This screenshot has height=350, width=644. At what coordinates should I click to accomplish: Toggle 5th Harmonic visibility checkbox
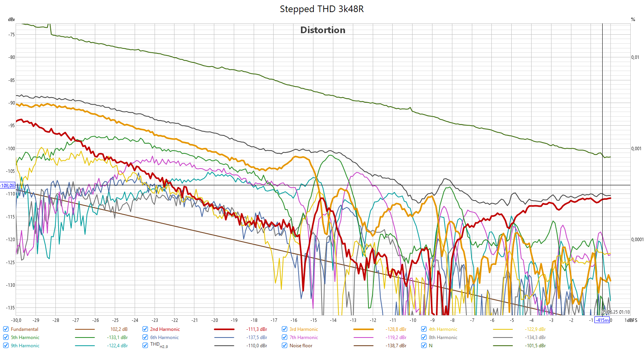coord(6,337)
